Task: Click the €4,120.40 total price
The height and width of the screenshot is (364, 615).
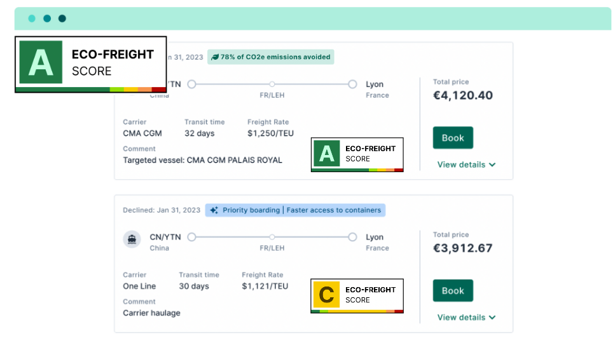Action: pos(463,95)
